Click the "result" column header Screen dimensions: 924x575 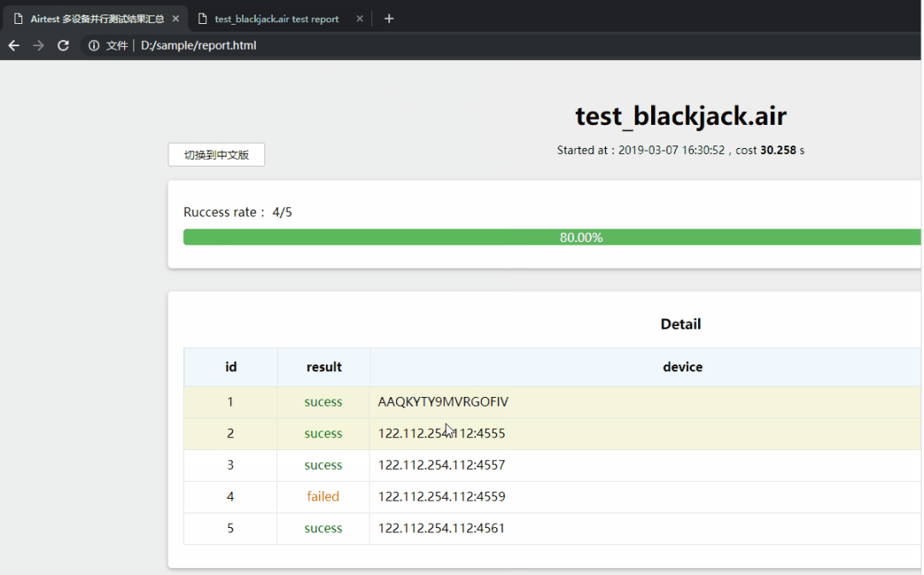[323, 367]
